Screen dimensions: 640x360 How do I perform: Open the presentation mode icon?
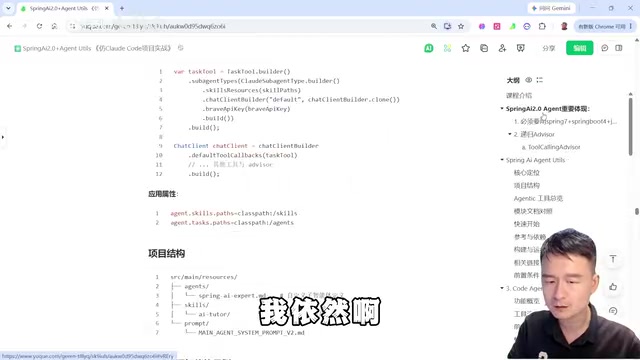(x=520, y=48)
